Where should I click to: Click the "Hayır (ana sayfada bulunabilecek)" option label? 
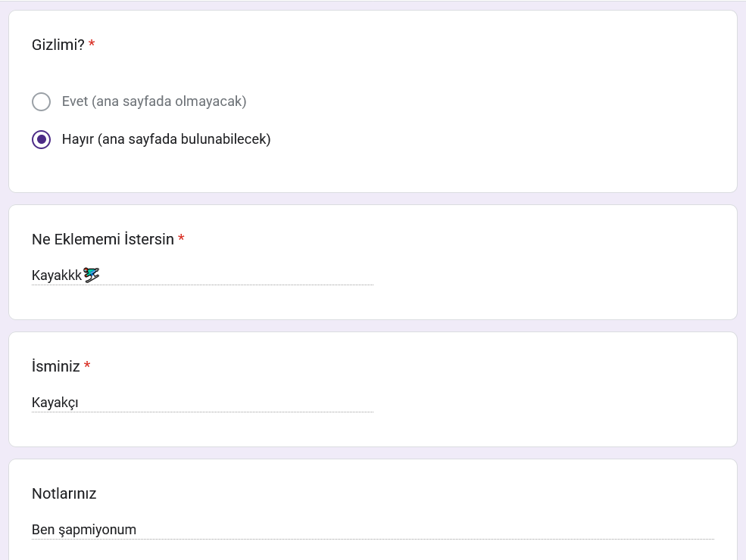click(x=166, y=139)
